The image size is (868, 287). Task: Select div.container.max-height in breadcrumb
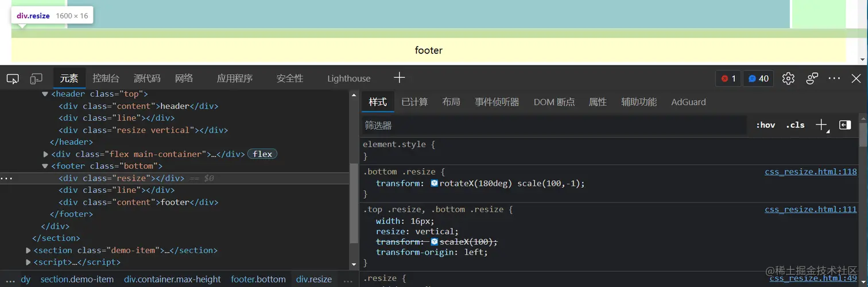[x=172, y=280]
